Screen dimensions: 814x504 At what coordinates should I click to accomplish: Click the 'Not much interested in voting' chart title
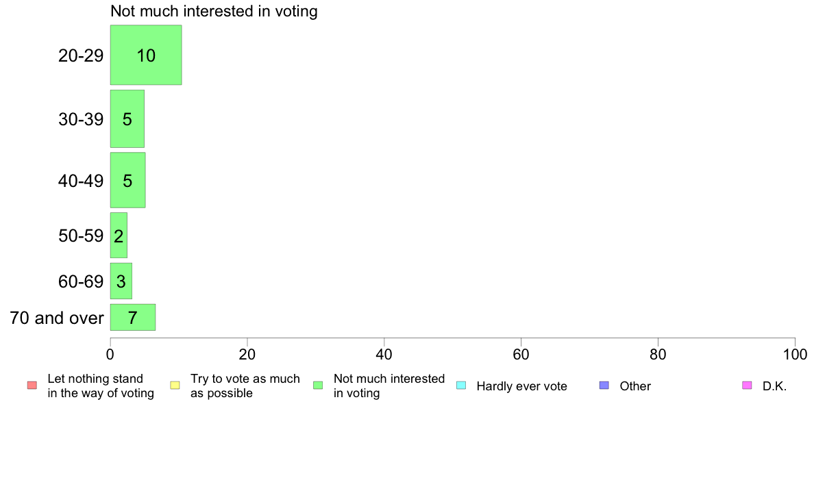[214, 12]
